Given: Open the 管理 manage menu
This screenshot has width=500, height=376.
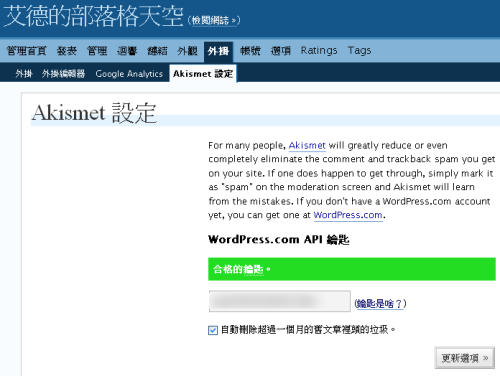Looking at the screenshot, I should pyautogui.click(x=97, y=51).
